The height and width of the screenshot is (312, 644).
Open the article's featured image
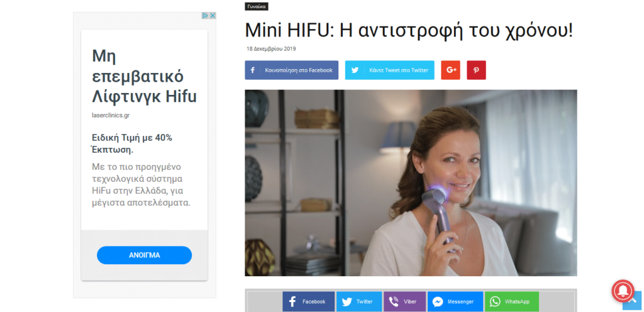click(411, 183)
